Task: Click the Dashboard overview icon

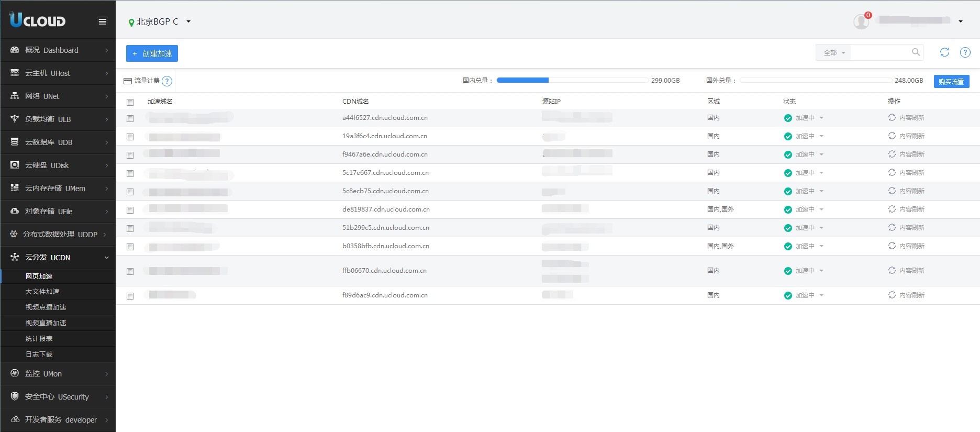Action: (x=15, y=50)
